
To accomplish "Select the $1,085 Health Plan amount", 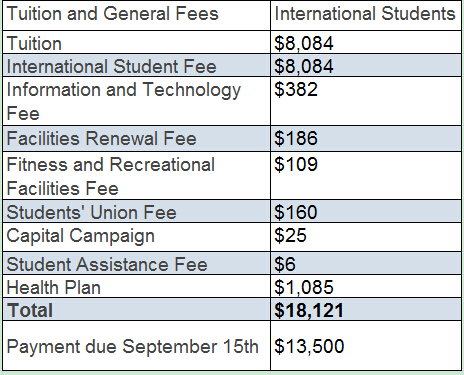I will (304, 287).
